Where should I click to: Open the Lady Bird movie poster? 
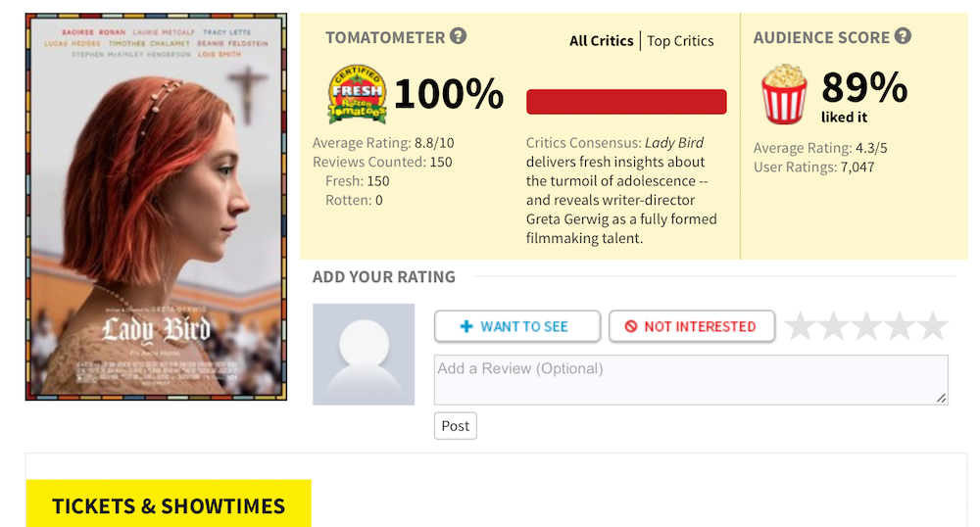pos(156,207)
